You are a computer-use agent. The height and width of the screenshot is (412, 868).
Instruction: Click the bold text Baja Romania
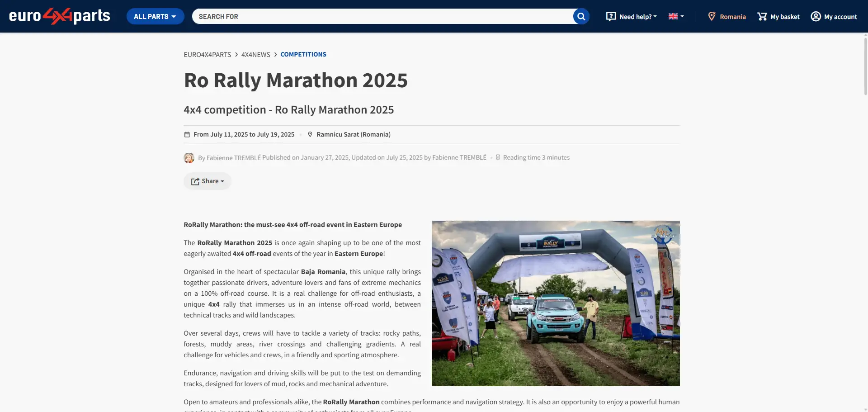[323, 272]
